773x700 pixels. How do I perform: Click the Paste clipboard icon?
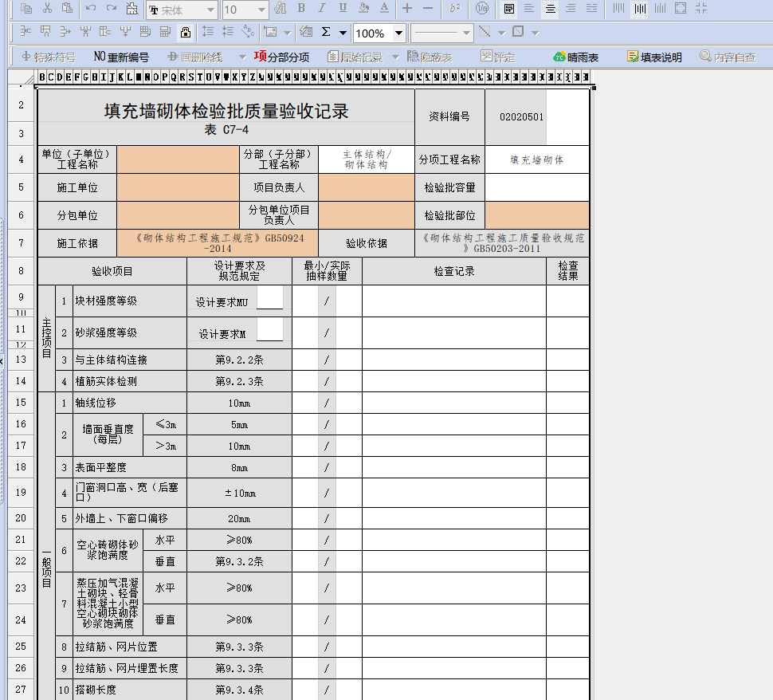coord(68,8)
